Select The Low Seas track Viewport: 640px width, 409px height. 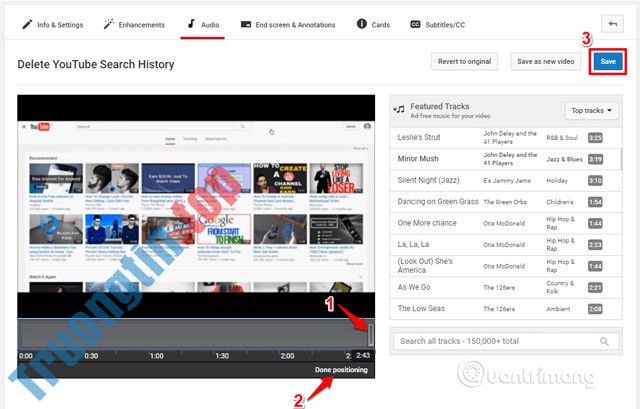(x=506, y=309)
